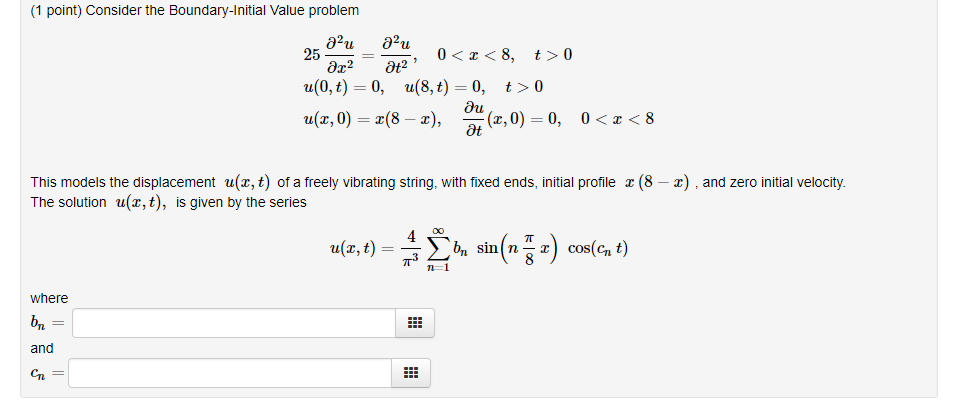Click the initial condition u(x,0) = x(8 − x)

372,119
